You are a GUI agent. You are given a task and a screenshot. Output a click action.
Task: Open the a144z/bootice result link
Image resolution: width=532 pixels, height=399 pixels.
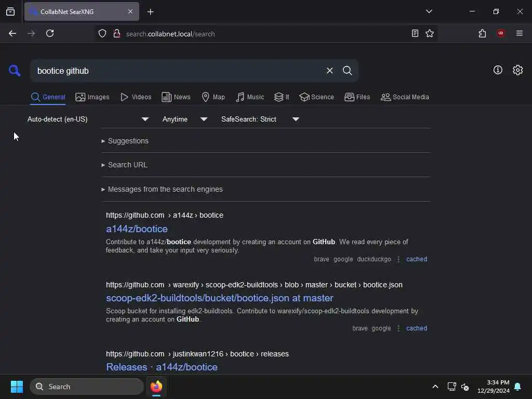[x=137, y=229]
